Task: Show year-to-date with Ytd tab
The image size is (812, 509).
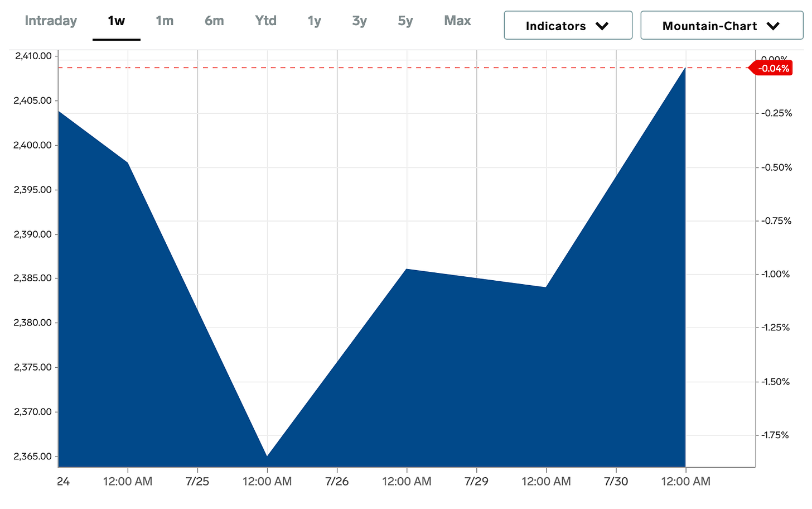Action: [265, 21]
